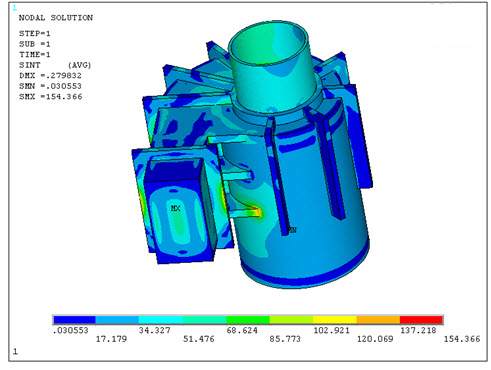Select the yellow legend color segment
Image resolution: width=491 pixels, height=370 pixels.
click(335, 320)
